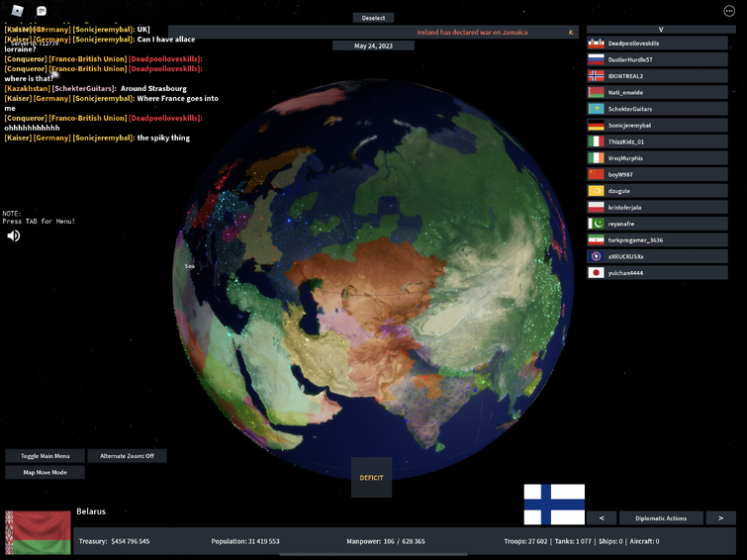Screen dimensions: 747x560
Task: Open Diplomatic Actions panel
Action: 661,518
